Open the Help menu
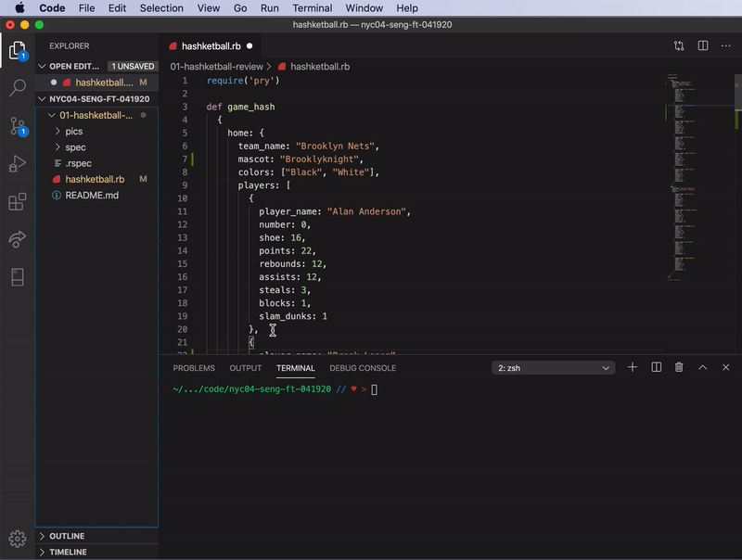Image resolution: width=742 pixels, height=560 pixels. click(407, 8)
